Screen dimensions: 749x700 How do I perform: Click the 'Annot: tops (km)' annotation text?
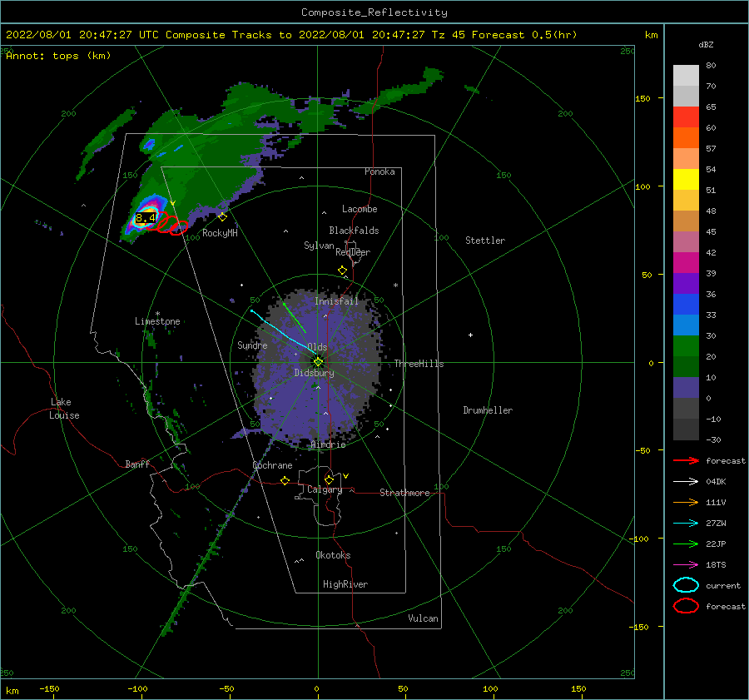click(x=58, y=56)
